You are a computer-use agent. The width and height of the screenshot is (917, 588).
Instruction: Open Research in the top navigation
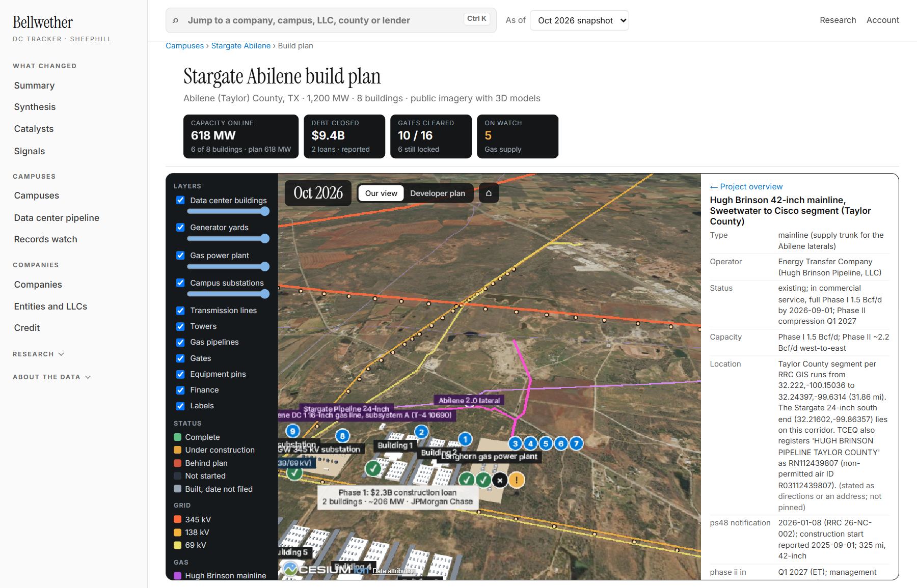tap(838, 20)
